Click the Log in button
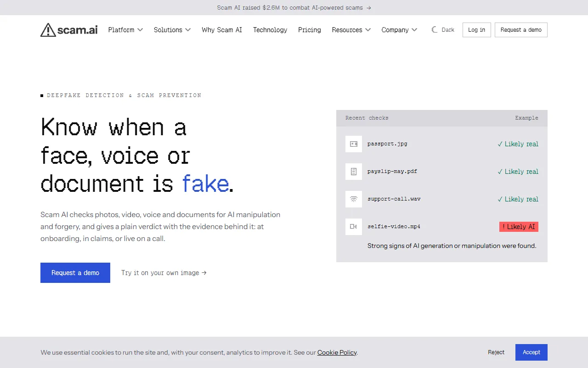 click(477, 30)
